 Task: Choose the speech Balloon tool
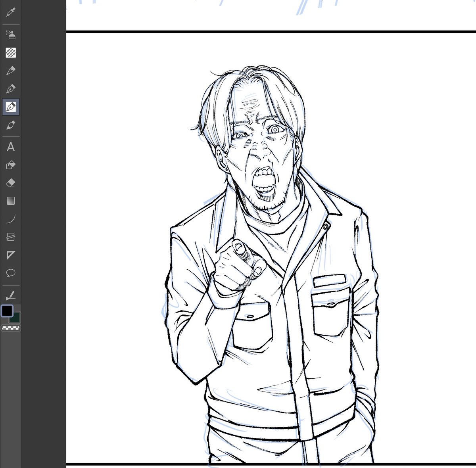click(x=11, y=273)
